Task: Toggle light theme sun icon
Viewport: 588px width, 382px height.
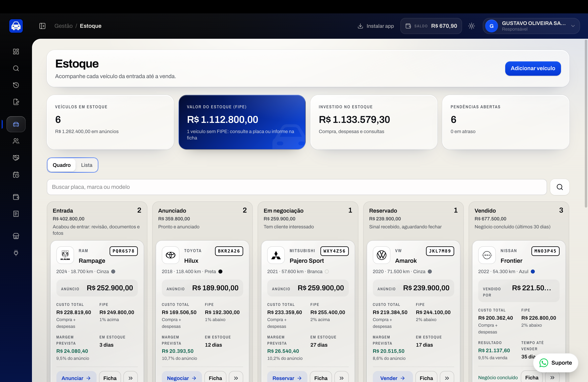Action: pos(472,26)
